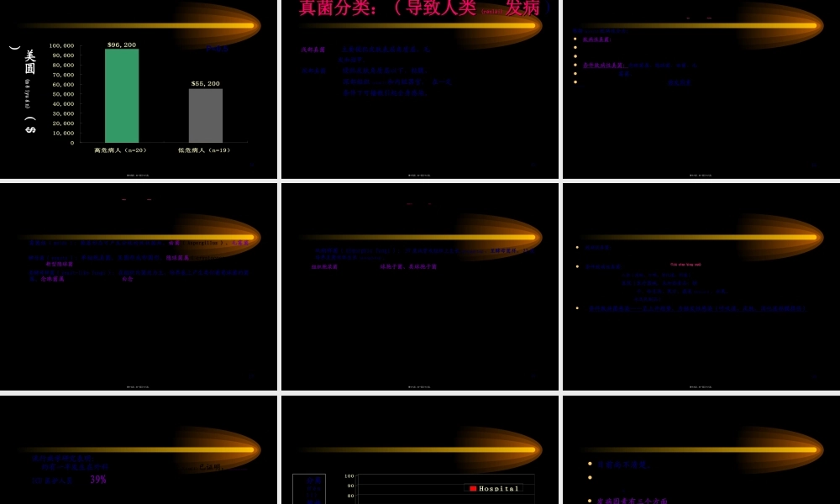Select the 高危病人 (n=20) axis label
Screen dimensions: 840x504
(120, 150)
